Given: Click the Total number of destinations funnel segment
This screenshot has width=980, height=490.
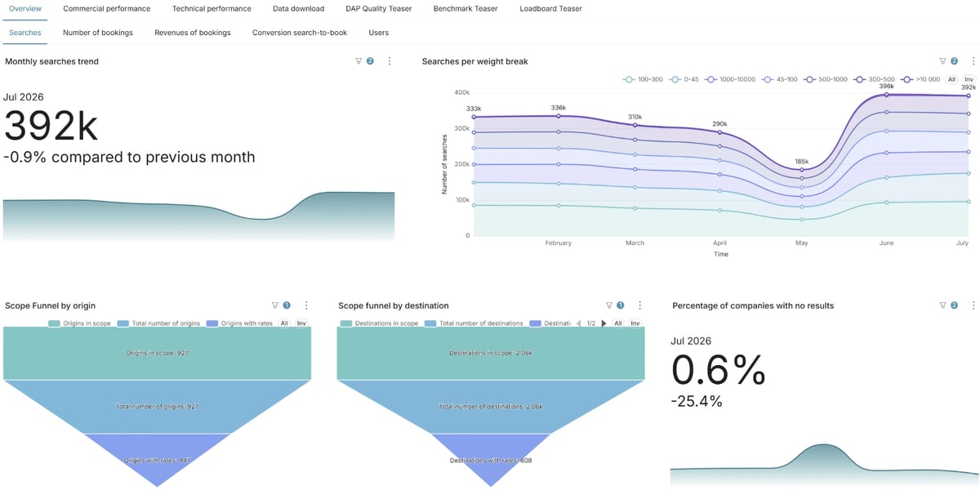Looking at the screenshot, I should [x=490, y=406].
